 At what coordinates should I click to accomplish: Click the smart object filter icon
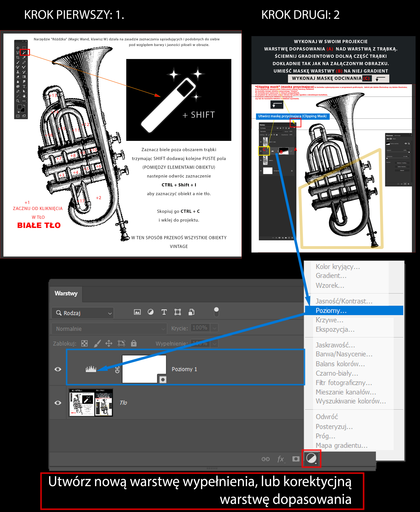[x=191, y=312]
